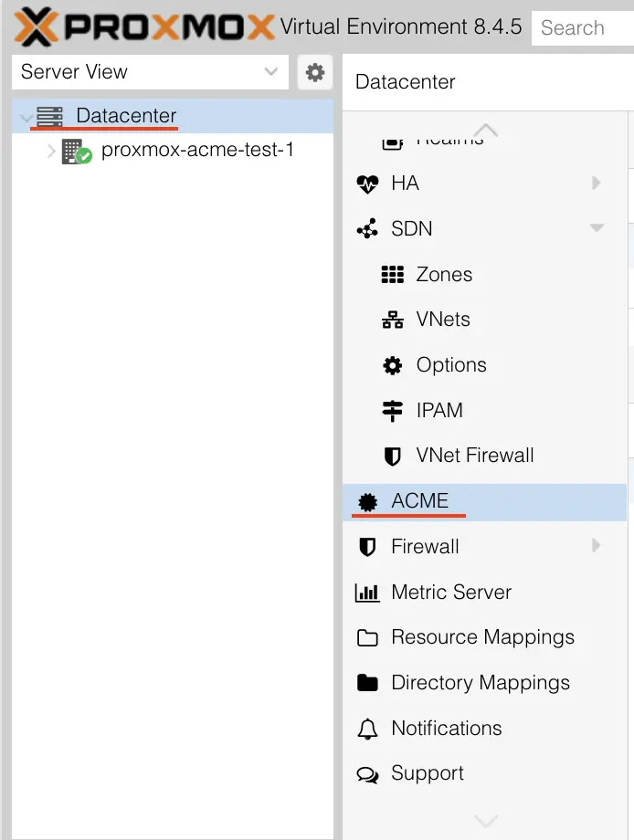Click the Proxmox logo
The width and height of the screenshot is (634, 840).
point(144,26)
